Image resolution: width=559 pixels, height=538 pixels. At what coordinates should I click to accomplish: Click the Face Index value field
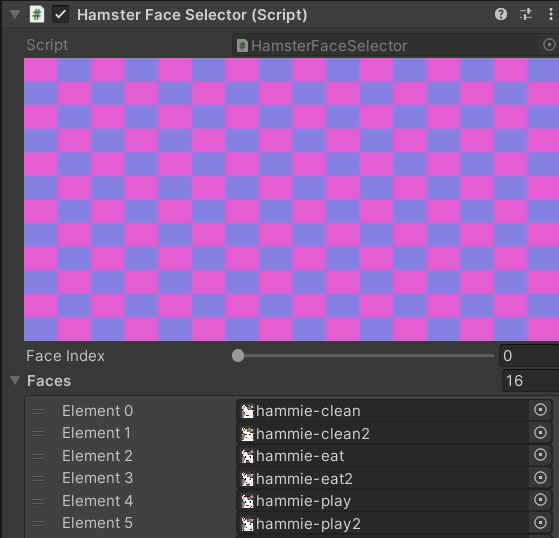[529, 355]
